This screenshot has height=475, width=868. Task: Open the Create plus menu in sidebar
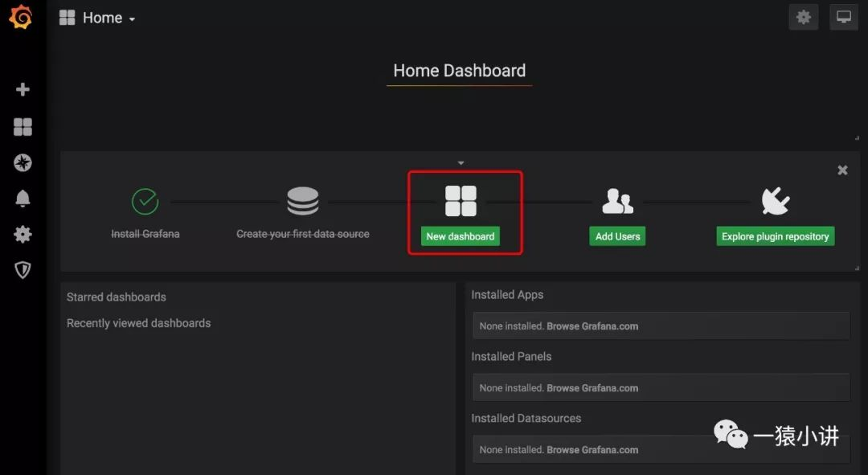coord(23,89)
